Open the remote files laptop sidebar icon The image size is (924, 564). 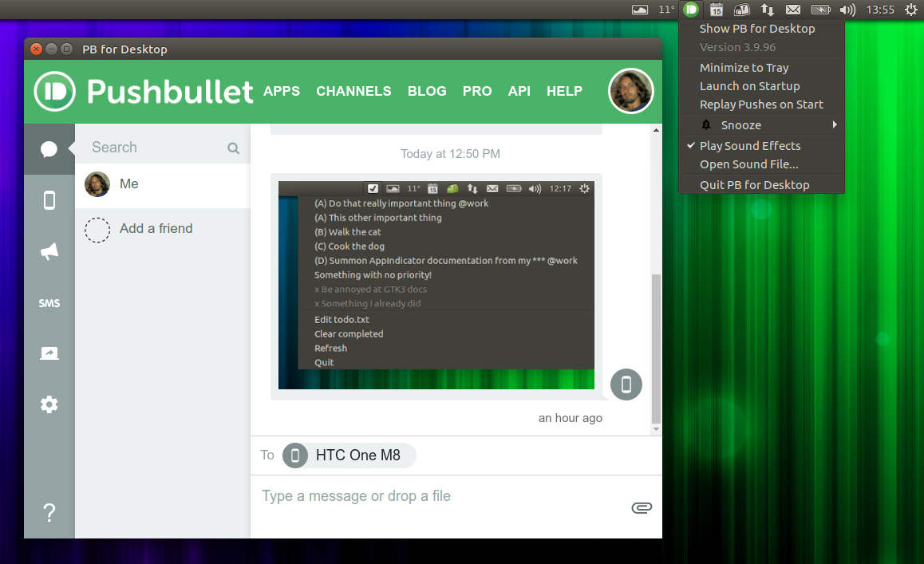pos(49,353)
